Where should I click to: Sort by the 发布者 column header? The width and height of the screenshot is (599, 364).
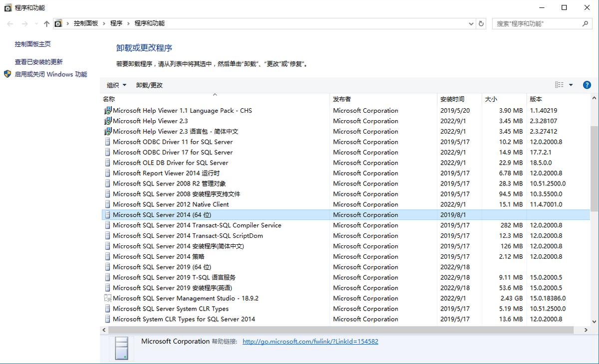384,99
